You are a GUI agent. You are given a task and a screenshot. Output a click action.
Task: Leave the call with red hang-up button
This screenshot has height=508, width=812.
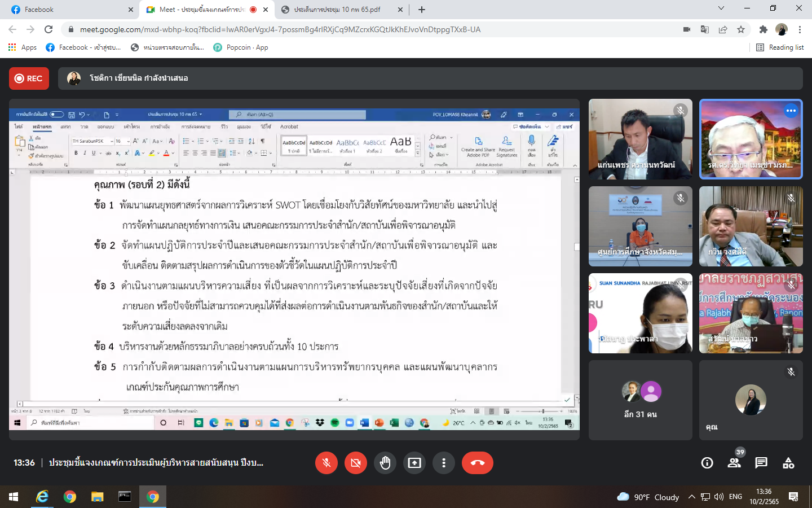coord(477,463)
